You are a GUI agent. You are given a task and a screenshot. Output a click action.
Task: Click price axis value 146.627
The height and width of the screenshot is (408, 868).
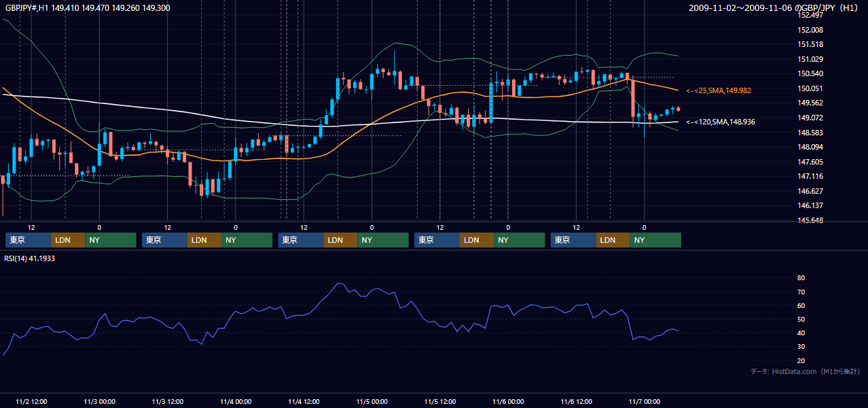(810, 191)
